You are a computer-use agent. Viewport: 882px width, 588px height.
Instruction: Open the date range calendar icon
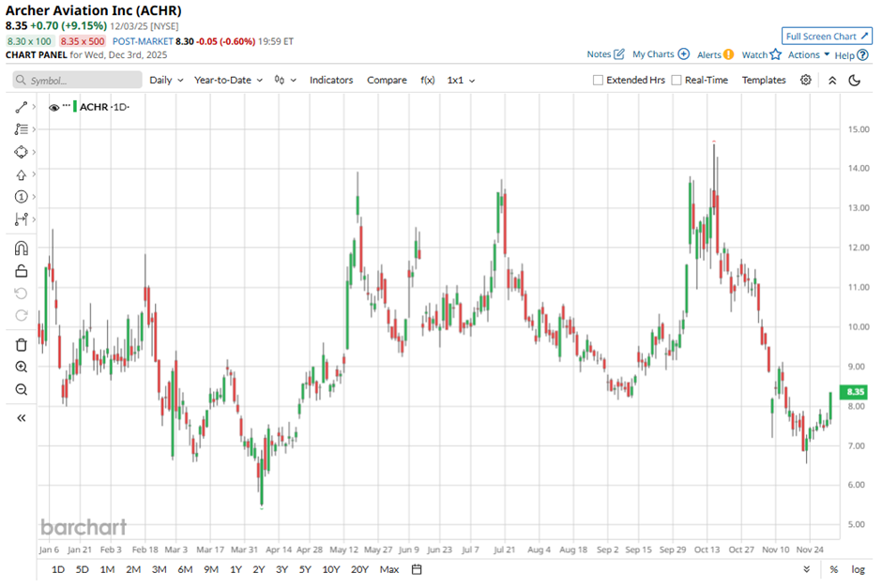tap(417, 569)
